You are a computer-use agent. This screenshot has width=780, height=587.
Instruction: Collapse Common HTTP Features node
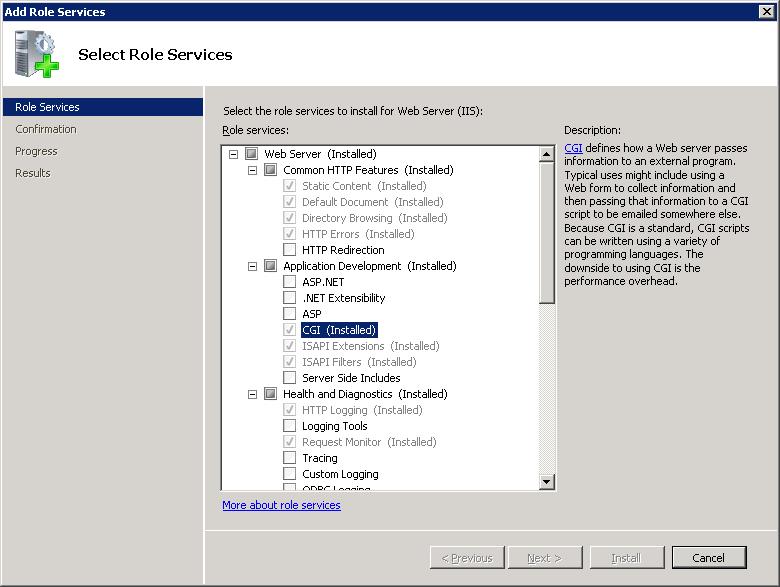(252, 170)
